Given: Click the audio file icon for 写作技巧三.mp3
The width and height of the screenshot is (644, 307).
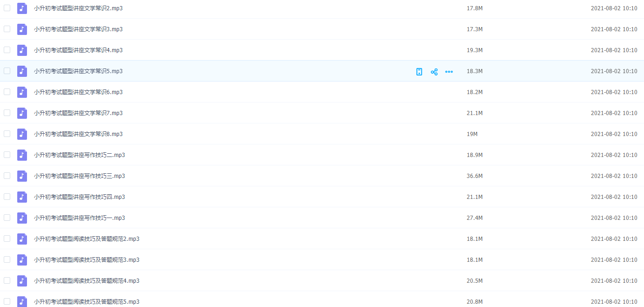Looking at the screenshot, I should click(x=22, y=176).
